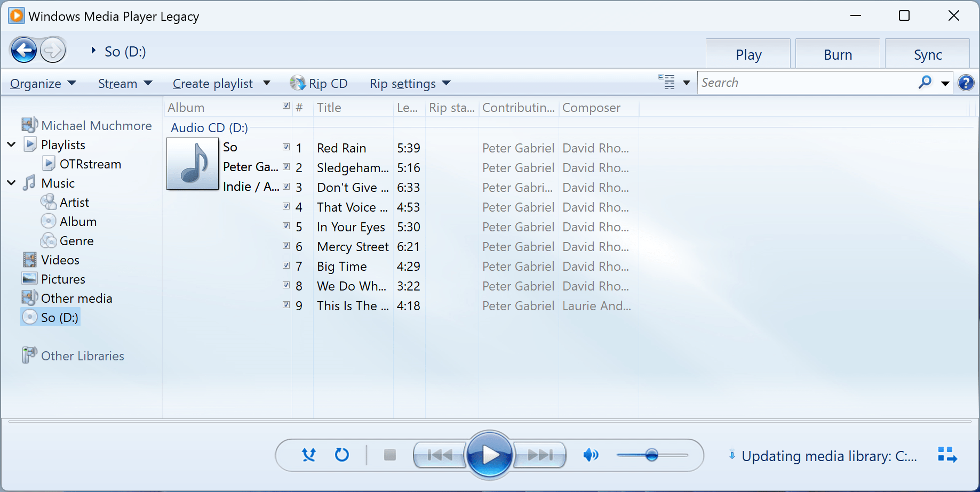Screen dimensions: 980x492
Task: Click the seek bar above playback controls
Action: 490,422
